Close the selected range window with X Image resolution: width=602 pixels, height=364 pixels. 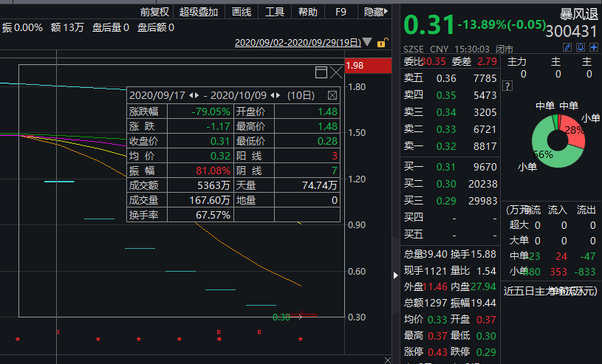[336, 72]
